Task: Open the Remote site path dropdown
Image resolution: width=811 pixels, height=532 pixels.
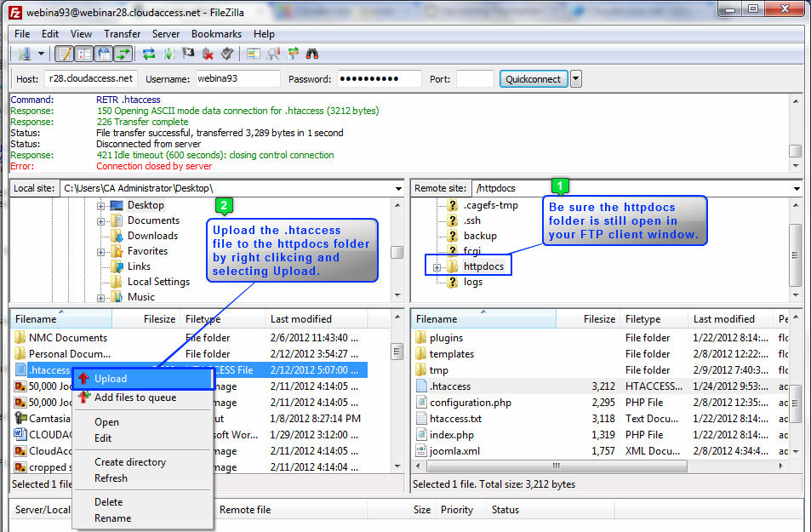Action: coord(797,189)
